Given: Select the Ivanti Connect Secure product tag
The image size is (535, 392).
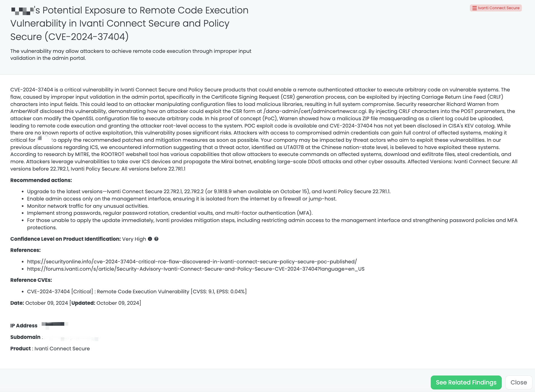Looking at the screenshot, I should (x=496, y=8).
